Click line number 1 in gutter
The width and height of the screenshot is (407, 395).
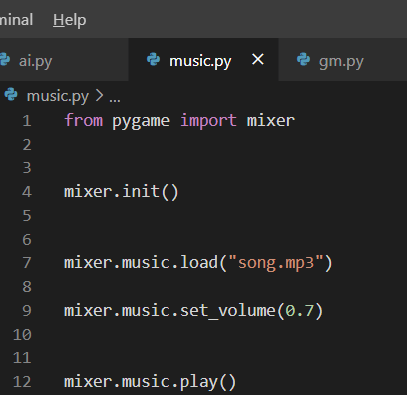tap(27, 121)
